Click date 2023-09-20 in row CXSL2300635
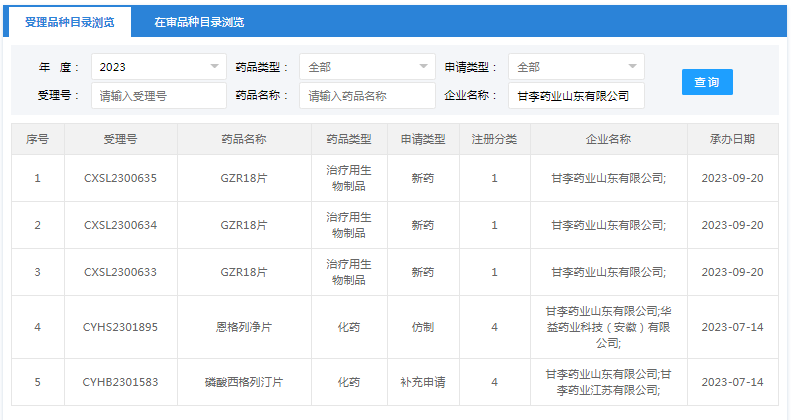801x420 pixels. 733,178
